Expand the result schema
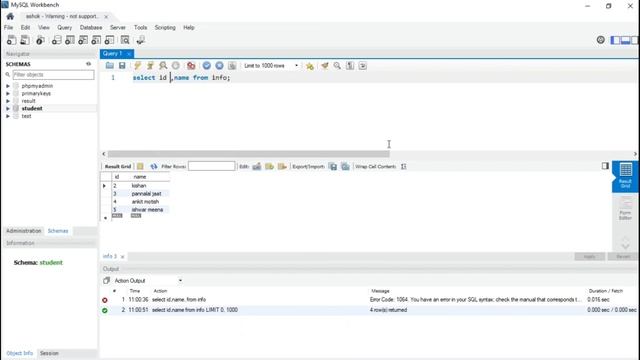 (x=8, y=101)
